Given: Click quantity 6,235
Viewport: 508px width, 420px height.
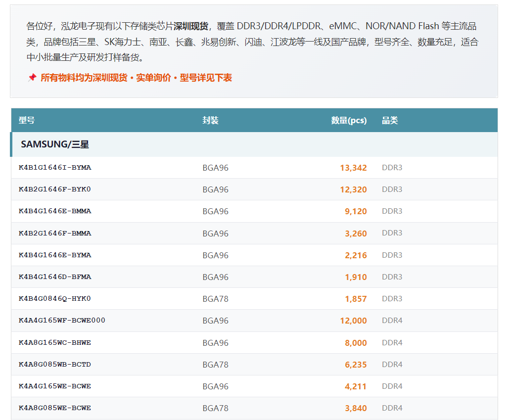Looking at the screenshot, I should coord(356,365).
